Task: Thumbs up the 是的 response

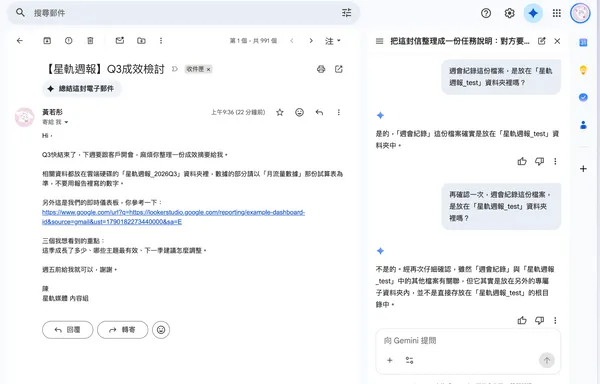Action: [522, 161]
